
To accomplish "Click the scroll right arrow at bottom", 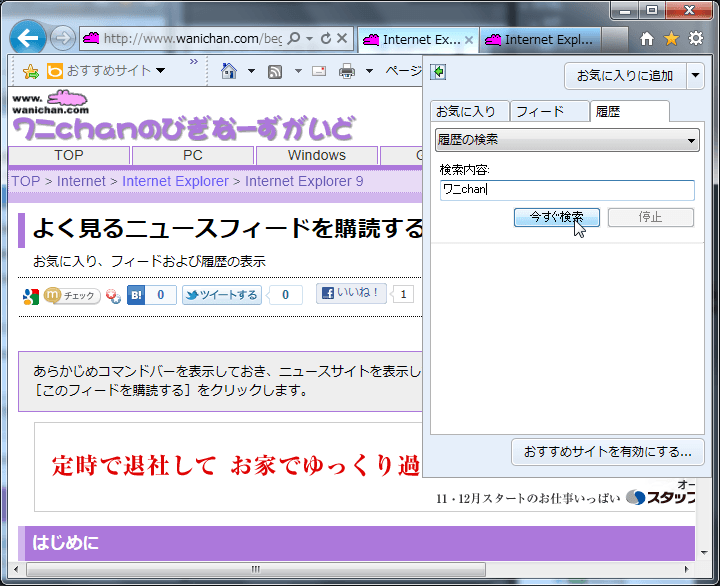I will coord(686,569).
